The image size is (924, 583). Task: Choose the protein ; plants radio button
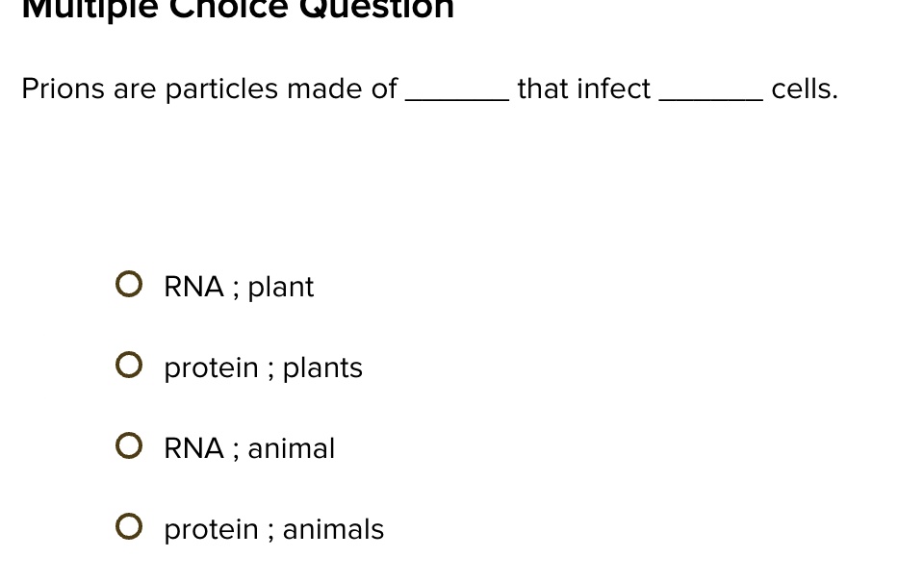(x=128, y=366)
